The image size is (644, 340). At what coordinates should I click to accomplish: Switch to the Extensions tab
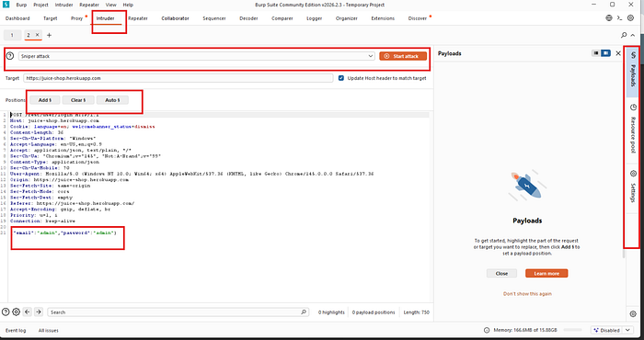pos(383,18)
